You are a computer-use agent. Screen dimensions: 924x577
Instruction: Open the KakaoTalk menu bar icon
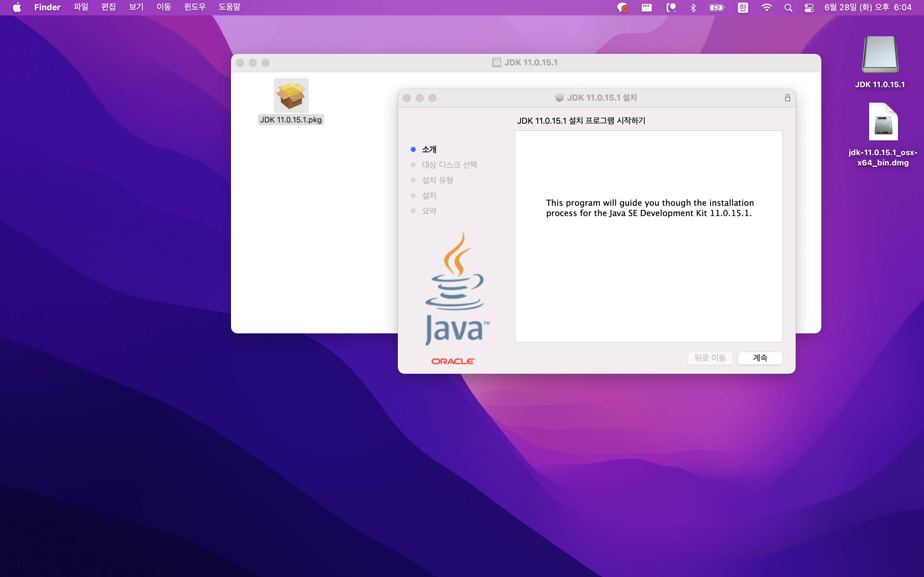click(x=622, y=8)
